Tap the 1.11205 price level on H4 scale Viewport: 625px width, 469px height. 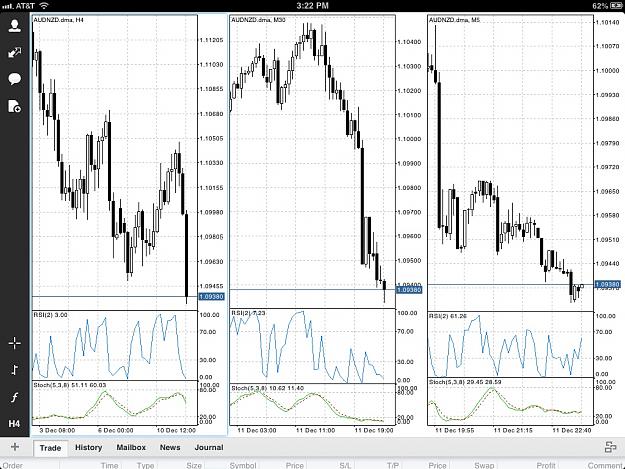coord(211,40)
